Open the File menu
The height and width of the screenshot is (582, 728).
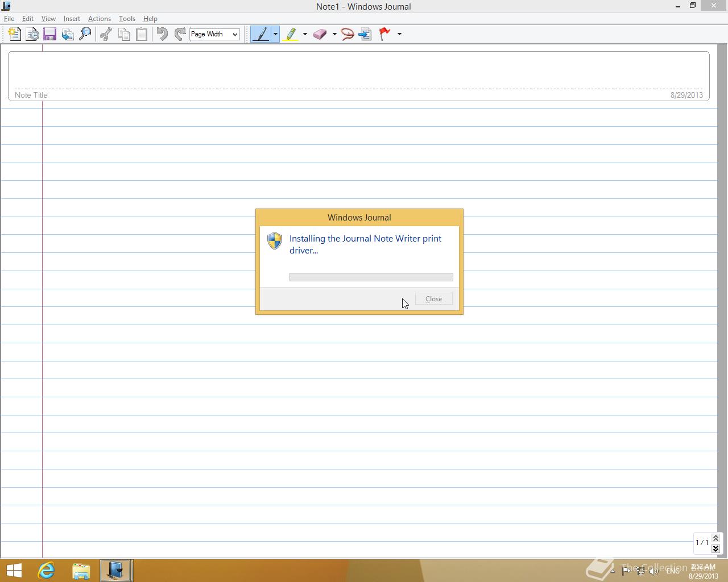coord(9,19)
